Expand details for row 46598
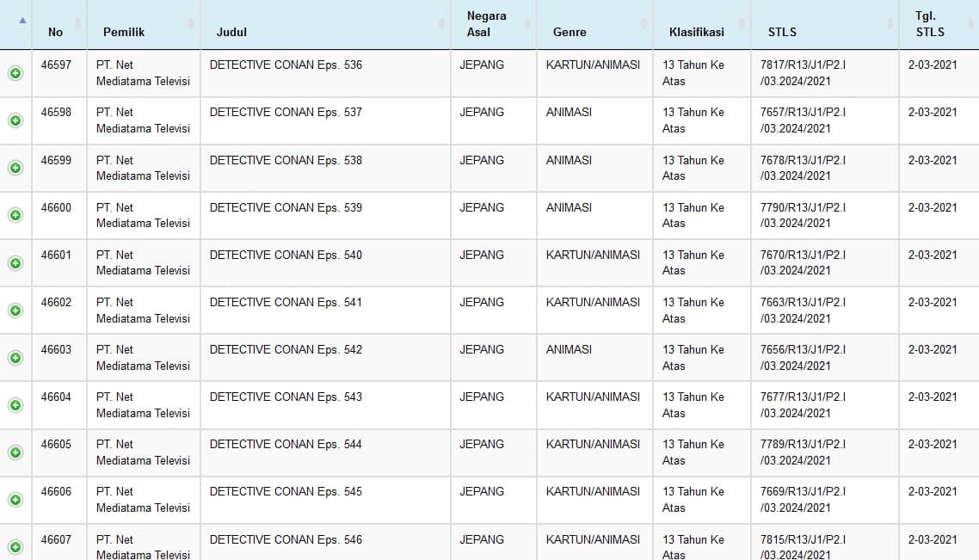Image resolution: width=979 pixels, height=560 pixels. [x=15, y=120]
